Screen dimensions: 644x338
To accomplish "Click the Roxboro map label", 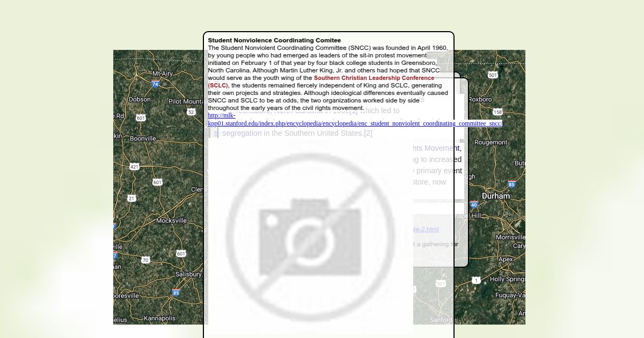I will [x=480, y=100].
